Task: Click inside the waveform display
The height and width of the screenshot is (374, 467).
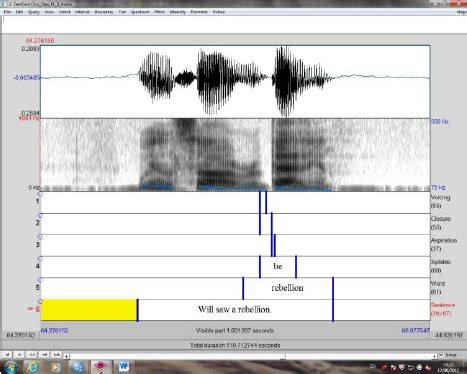Action: tap(235, 82)
